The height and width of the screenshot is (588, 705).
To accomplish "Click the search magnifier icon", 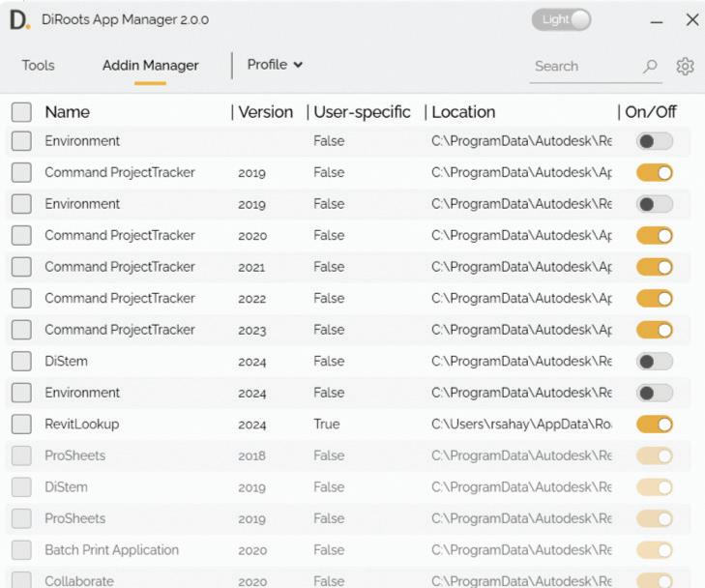I will pos(650,67).
